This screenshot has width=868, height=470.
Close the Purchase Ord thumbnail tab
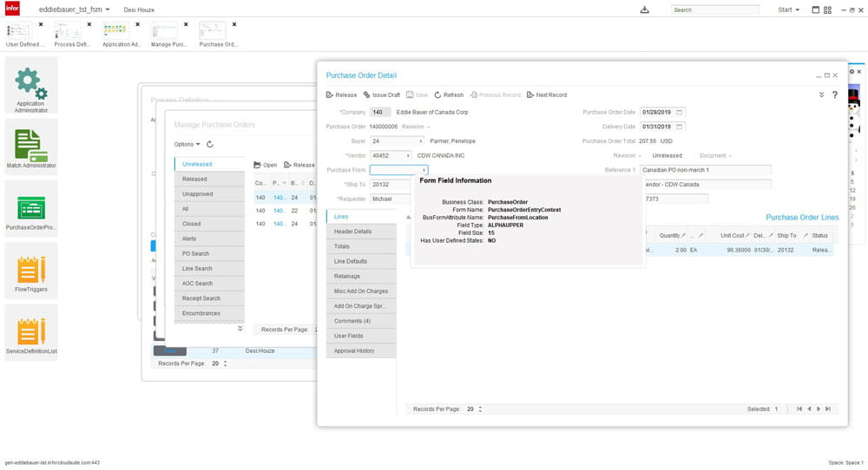pyautogui.click(x=234, y=24)
